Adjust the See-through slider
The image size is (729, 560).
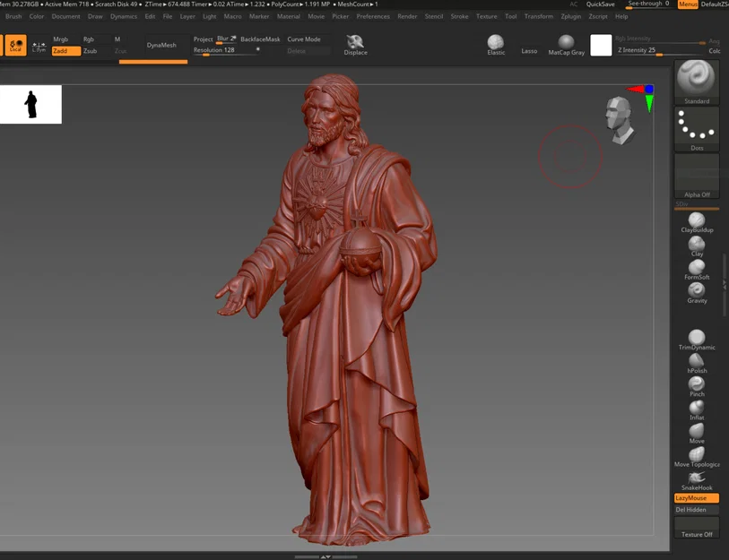[649, 4]
